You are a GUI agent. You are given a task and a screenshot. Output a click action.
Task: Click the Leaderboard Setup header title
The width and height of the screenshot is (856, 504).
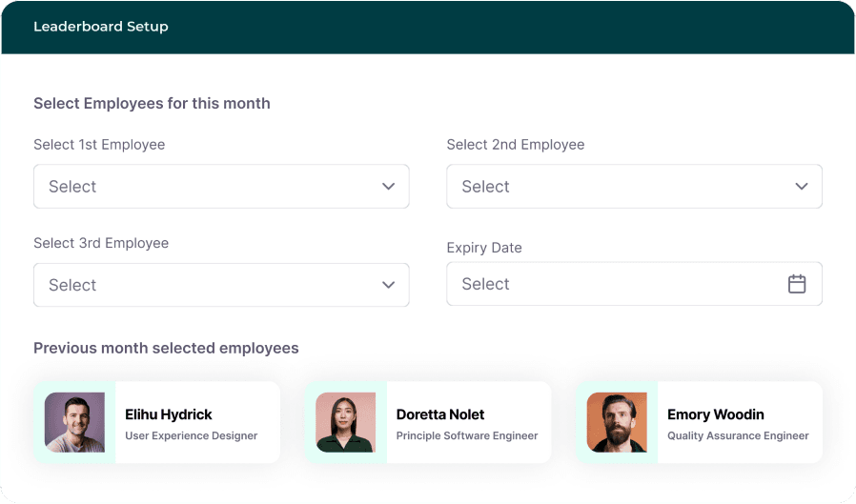click(x=101, y=27)
